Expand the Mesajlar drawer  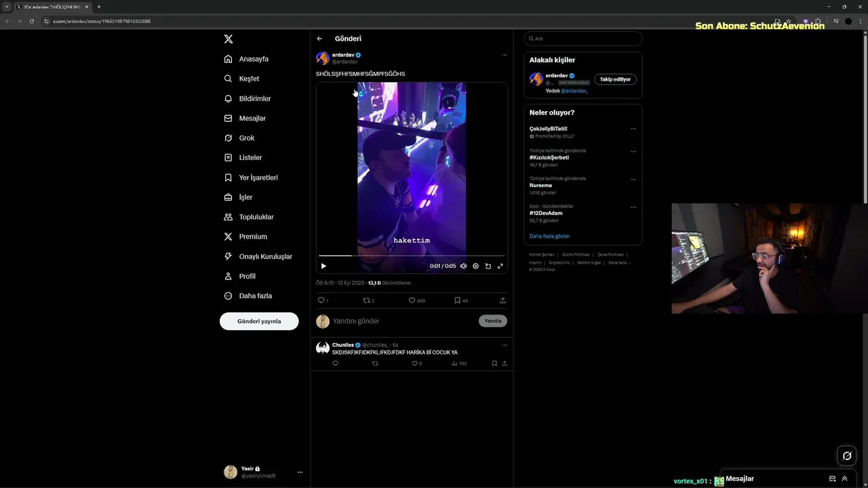844,479
